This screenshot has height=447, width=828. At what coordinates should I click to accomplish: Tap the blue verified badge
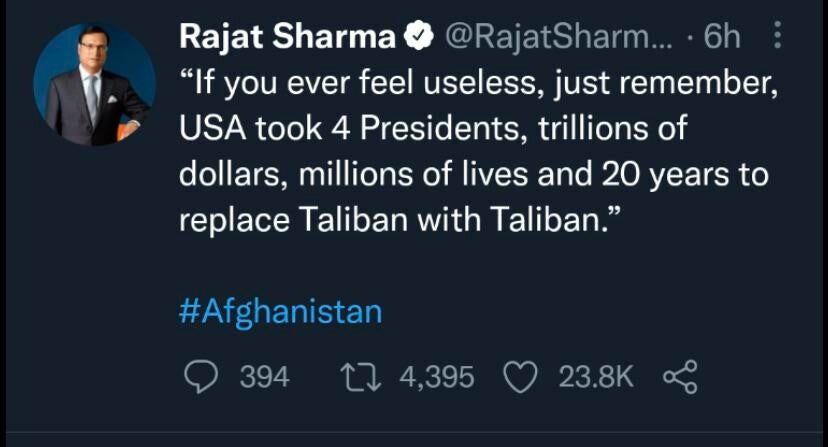(x=419, y=35)
